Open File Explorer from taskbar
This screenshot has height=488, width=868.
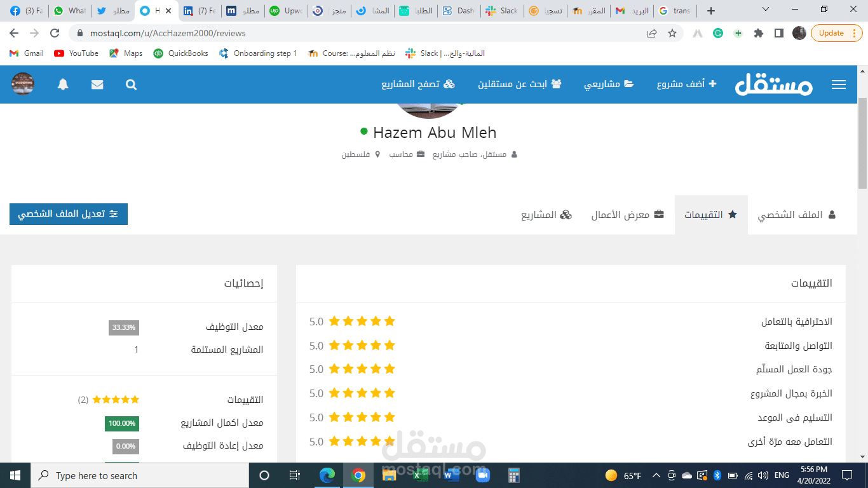coord(389,475)
